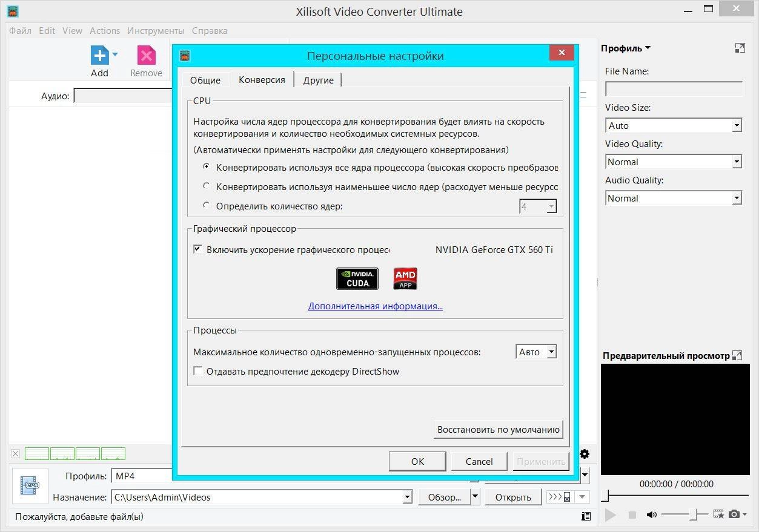Click the Cancel button
Viewport: 759px width, 532px height.
point(479,461)
